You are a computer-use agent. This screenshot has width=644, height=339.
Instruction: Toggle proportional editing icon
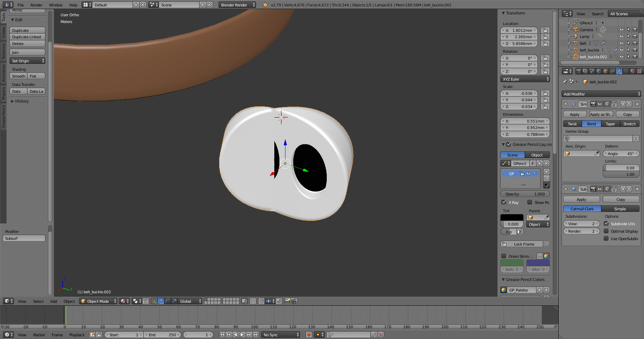pyautogui.click(x=253, y=301)
